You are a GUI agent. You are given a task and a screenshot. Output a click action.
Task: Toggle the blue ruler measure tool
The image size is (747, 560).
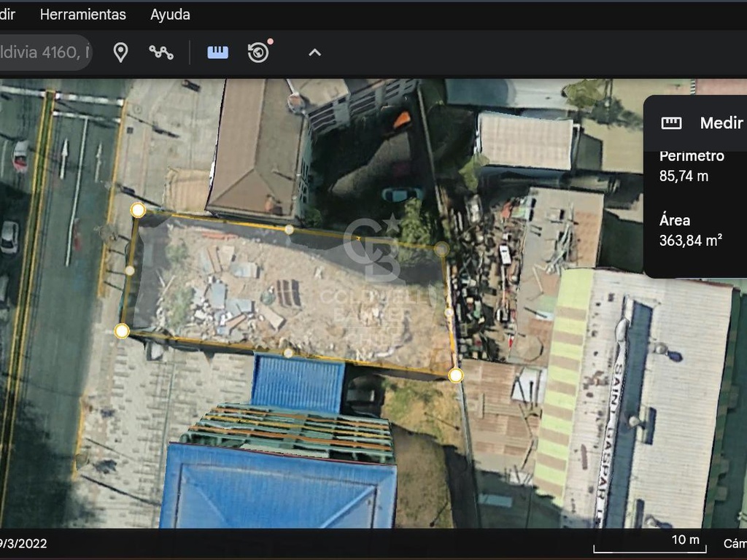coord(217,52)
